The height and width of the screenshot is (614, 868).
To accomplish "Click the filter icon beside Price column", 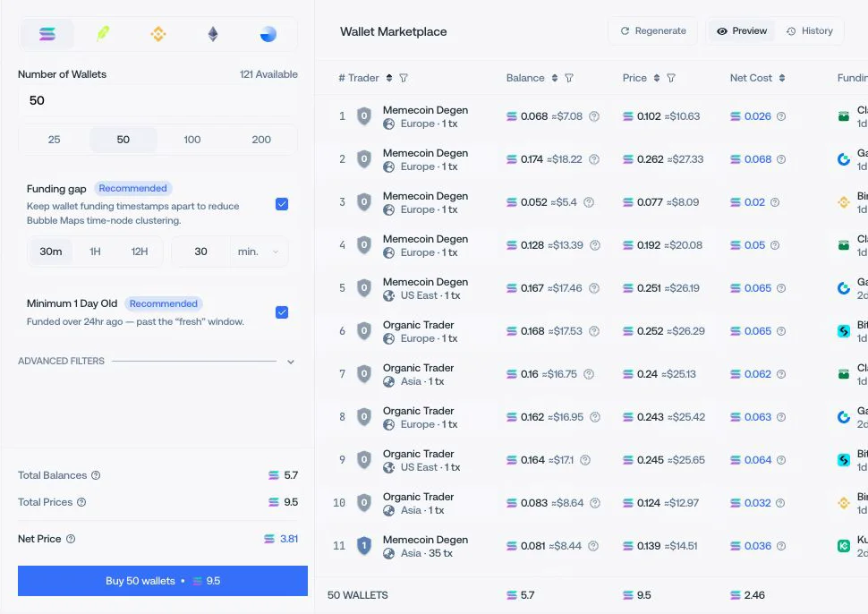I will tap(671, 78).
